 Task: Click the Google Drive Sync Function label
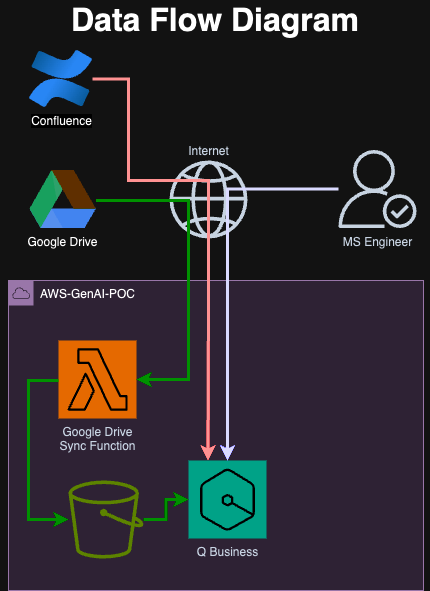[x=97, y=439]
